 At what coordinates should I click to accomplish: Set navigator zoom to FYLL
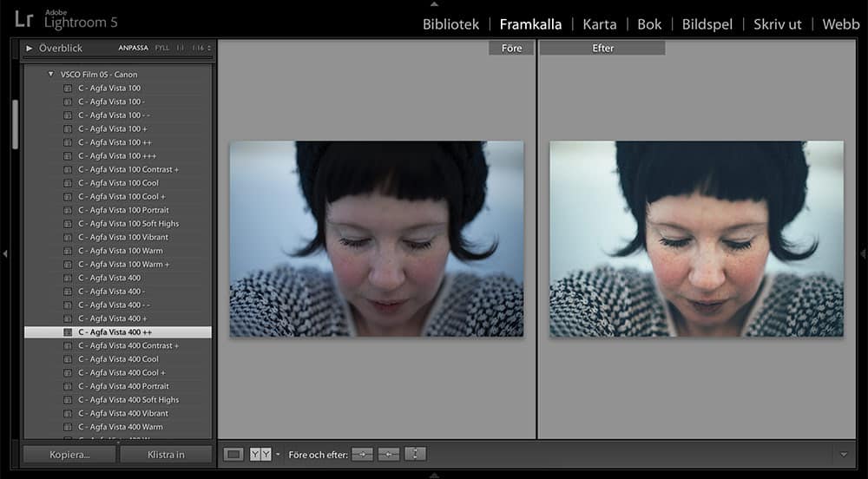[162, 49]
